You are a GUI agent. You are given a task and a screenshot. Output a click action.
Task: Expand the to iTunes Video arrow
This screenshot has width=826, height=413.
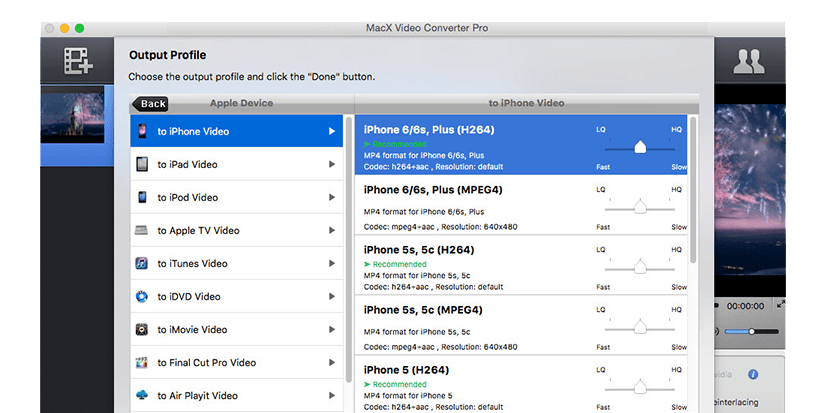(332, 263)
